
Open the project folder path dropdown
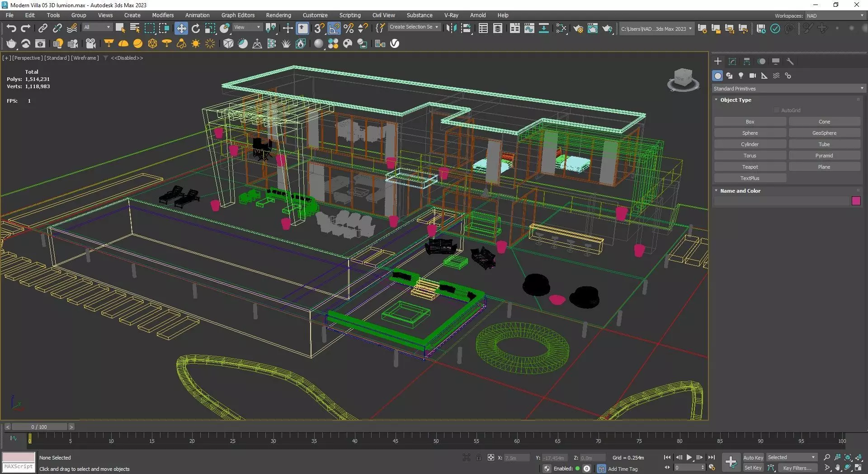[656, 29]
